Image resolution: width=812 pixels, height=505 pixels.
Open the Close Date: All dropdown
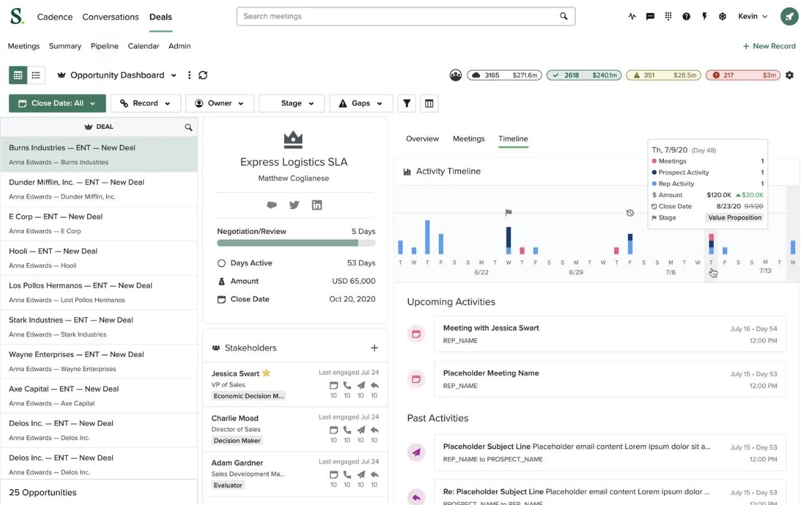57,103
